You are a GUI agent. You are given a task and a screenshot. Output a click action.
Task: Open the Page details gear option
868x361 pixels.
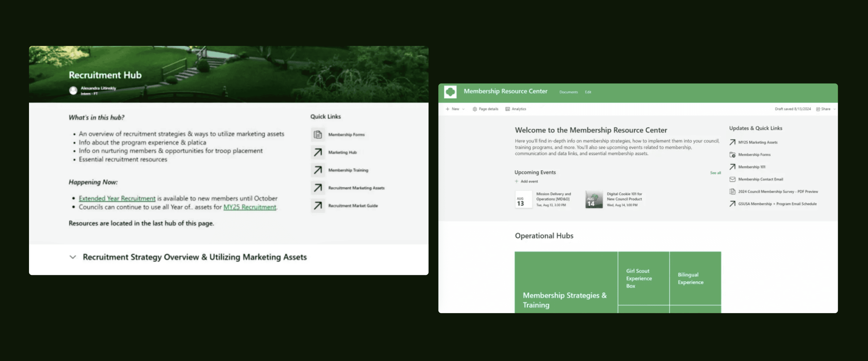click(485, 109)
